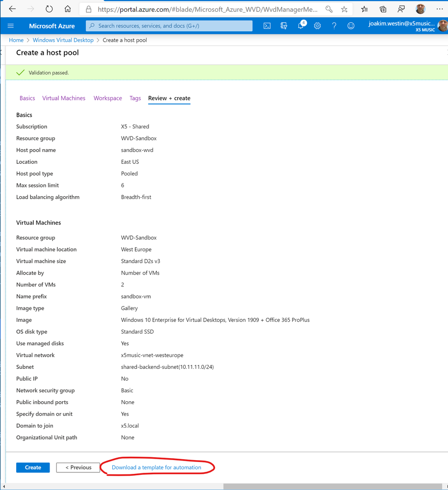This screenshot has height=490, width=448.
Task: Click the Create button
Action: tap(33, 467)
